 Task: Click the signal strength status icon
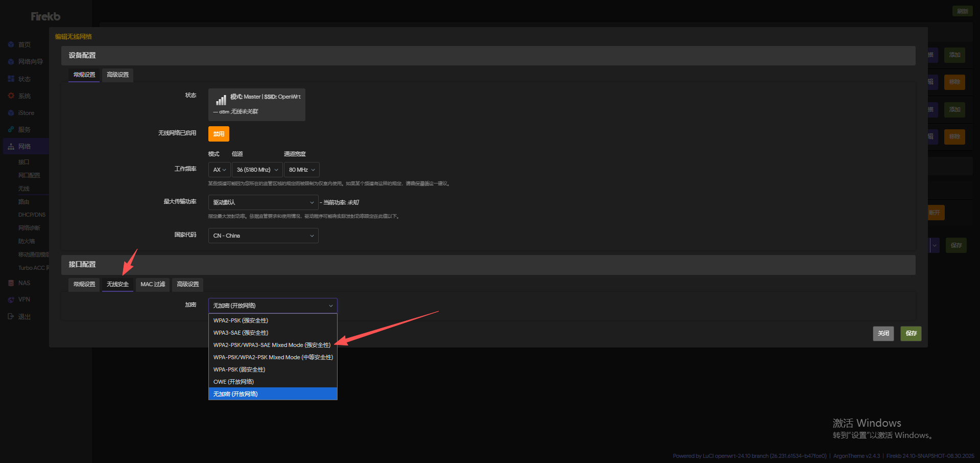[x=221, y=100]
